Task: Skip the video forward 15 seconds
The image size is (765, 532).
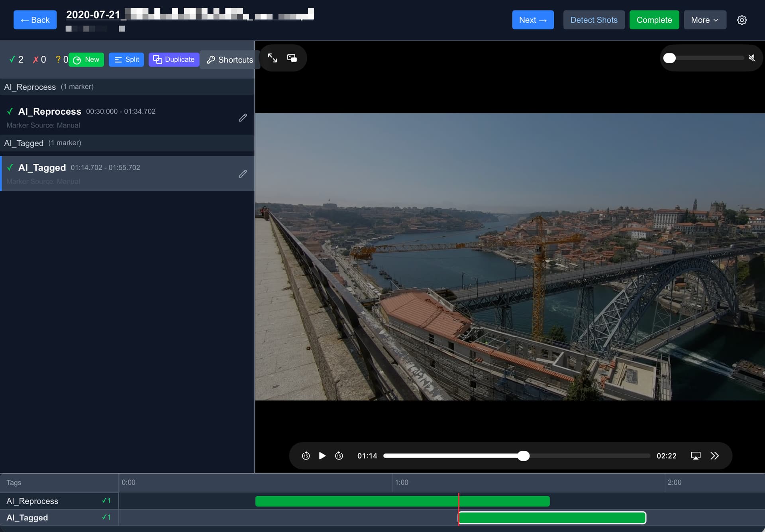Action: (339, 455)
